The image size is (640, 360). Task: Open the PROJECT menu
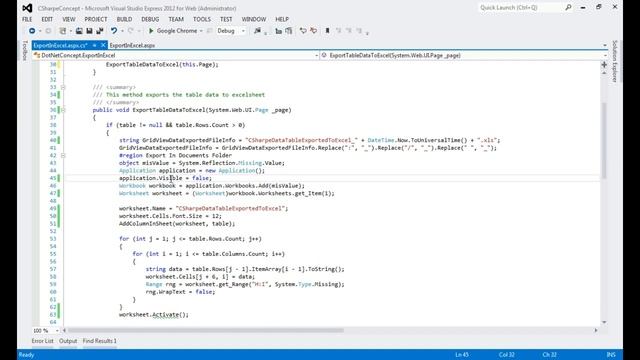point(96,19)
